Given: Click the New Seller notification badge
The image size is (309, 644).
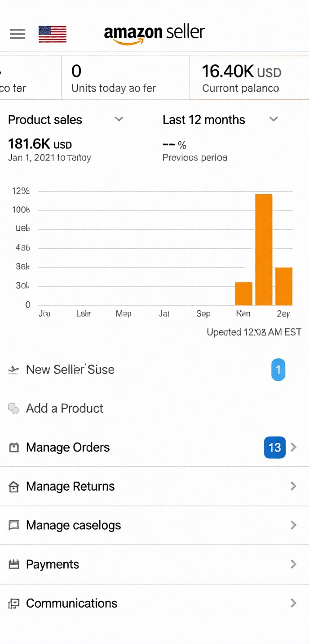Looking at the screenshot, I should pos(278,370).
